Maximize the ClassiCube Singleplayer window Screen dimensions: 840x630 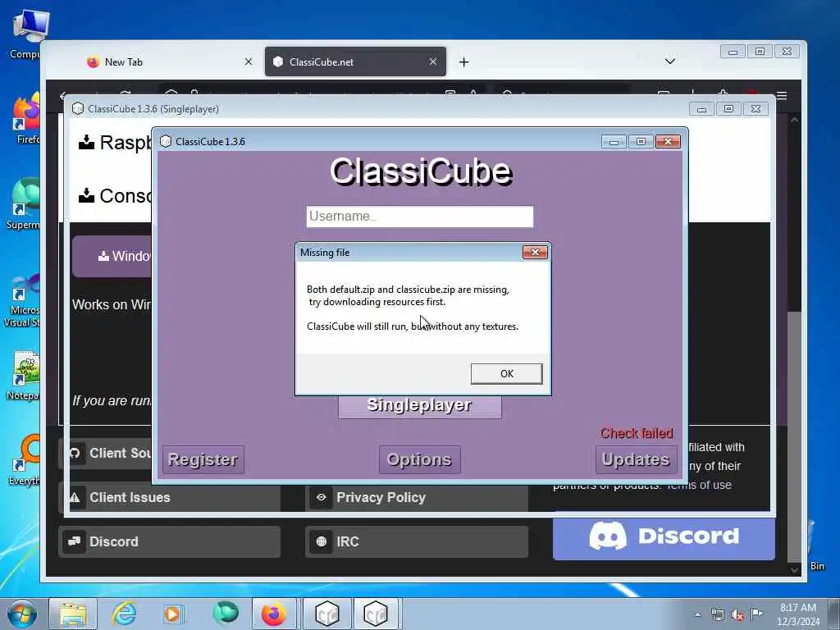coord(728,109)
